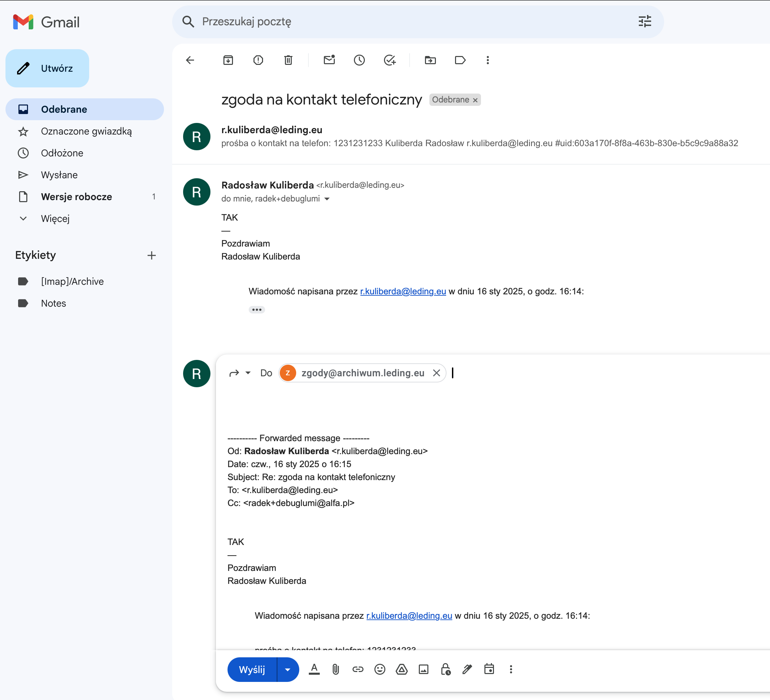
Task: Insert an emoji in the reply
Action: 380,669
